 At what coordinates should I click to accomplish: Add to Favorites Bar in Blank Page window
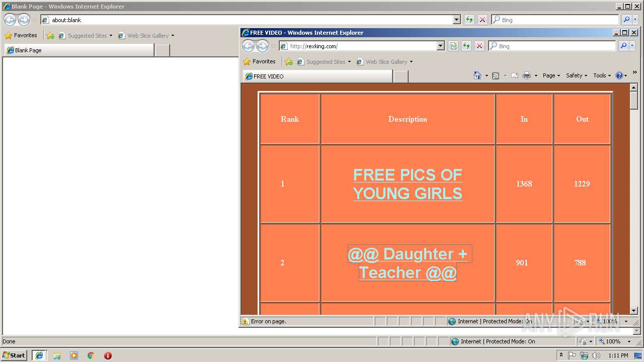(x=50, y=35)
